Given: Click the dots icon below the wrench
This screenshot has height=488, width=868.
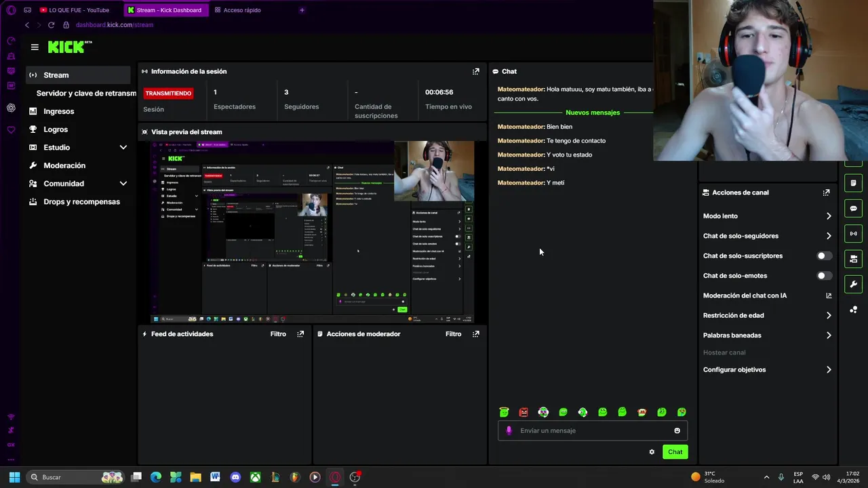Looking at the screenshot, I should point(853,310).
